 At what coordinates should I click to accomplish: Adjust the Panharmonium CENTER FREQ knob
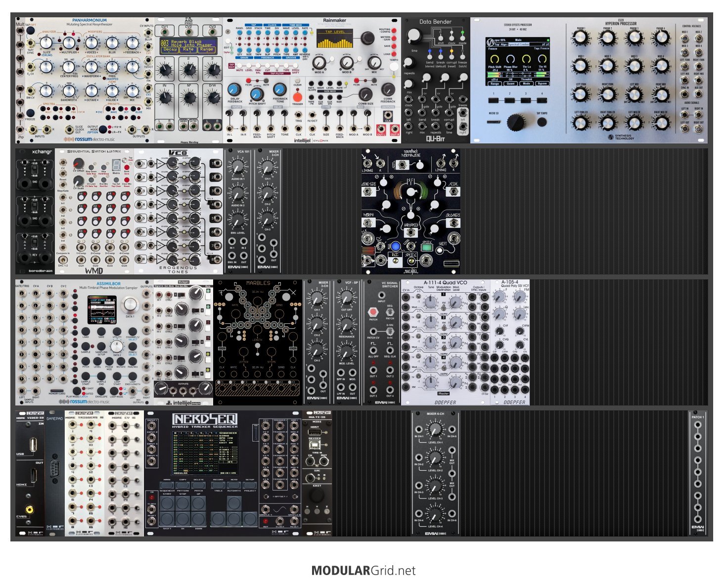click(x=69, y=67)
